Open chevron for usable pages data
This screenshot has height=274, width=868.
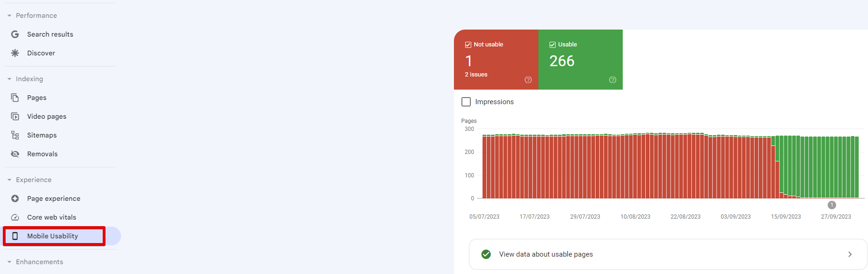point(850,254)
